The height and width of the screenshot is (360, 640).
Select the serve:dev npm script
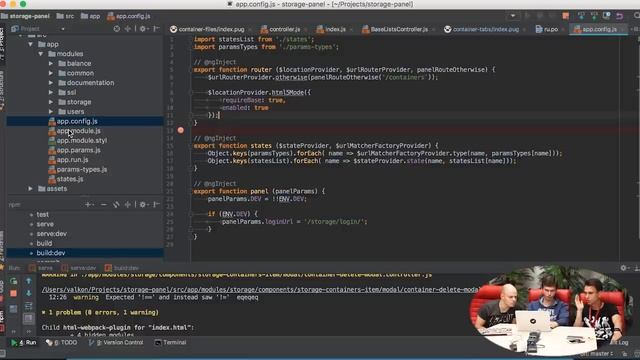point(51,233)
